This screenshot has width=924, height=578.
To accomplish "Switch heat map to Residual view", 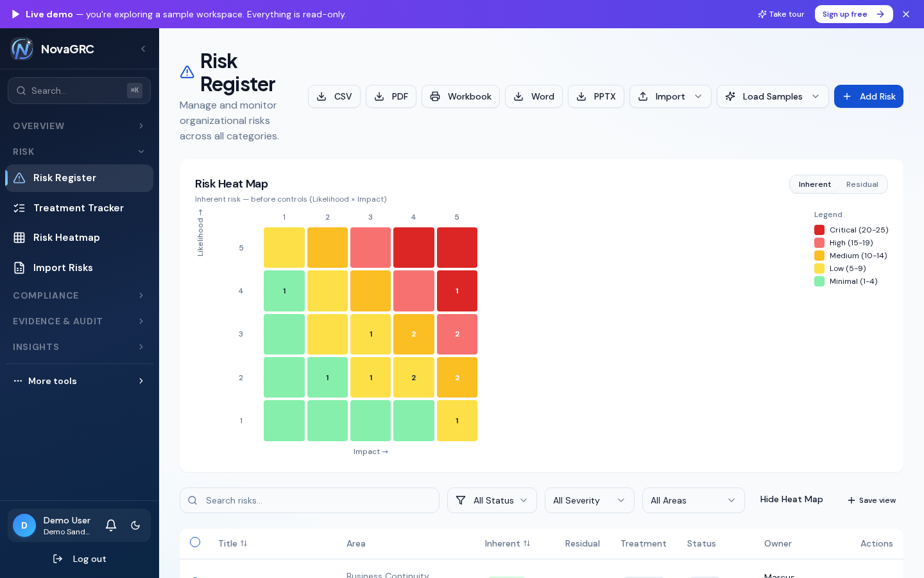I will pos(862,184).
